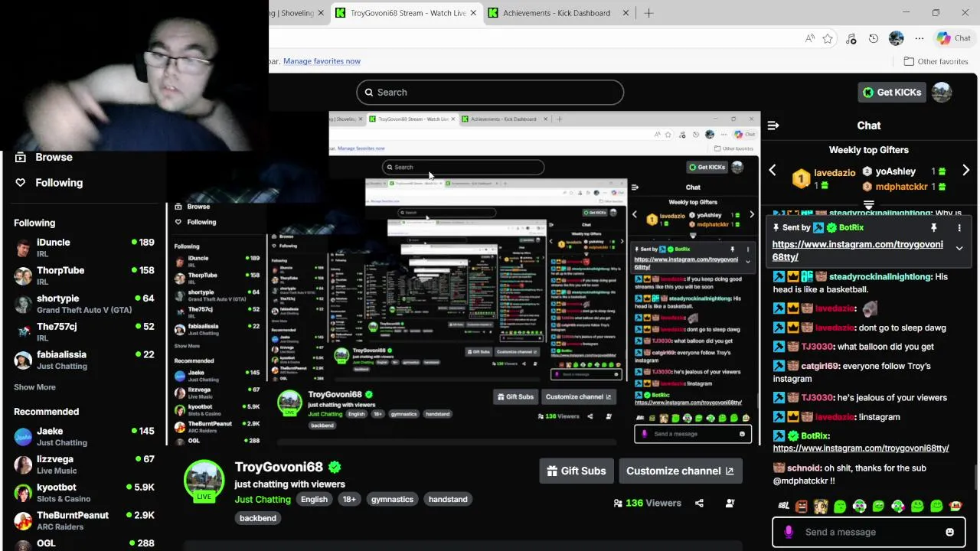Image resolution: width=980 pixels, height=551 pixels.
Task: Show next weekly top gifters
Action: (x=965, y=171)
